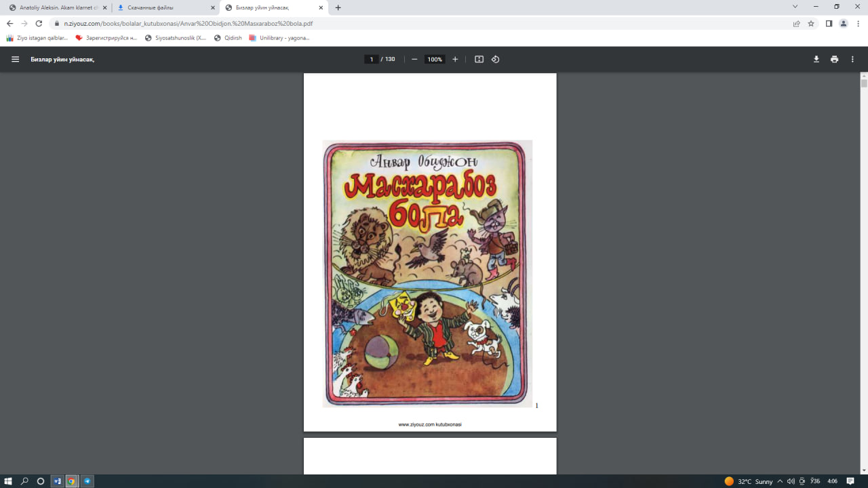Open Cortana from the taskbar
The height and width of the screenshot is (488, 868).
tap(41, 481)
